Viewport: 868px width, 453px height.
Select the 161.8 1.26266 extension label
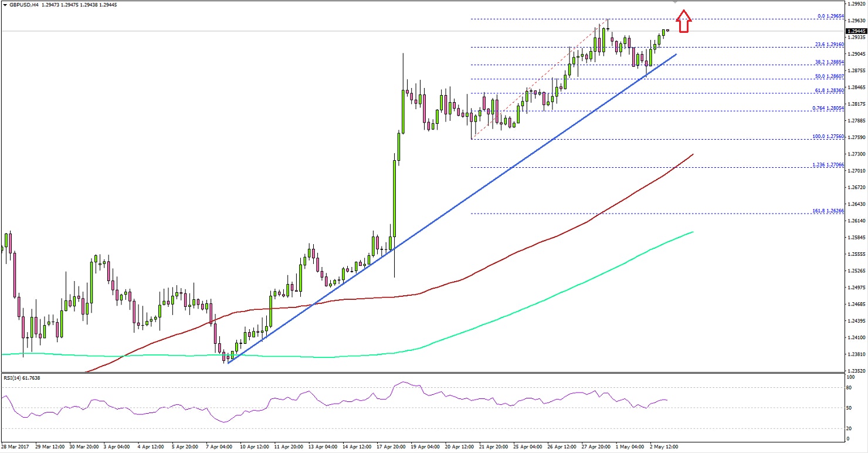829,212
